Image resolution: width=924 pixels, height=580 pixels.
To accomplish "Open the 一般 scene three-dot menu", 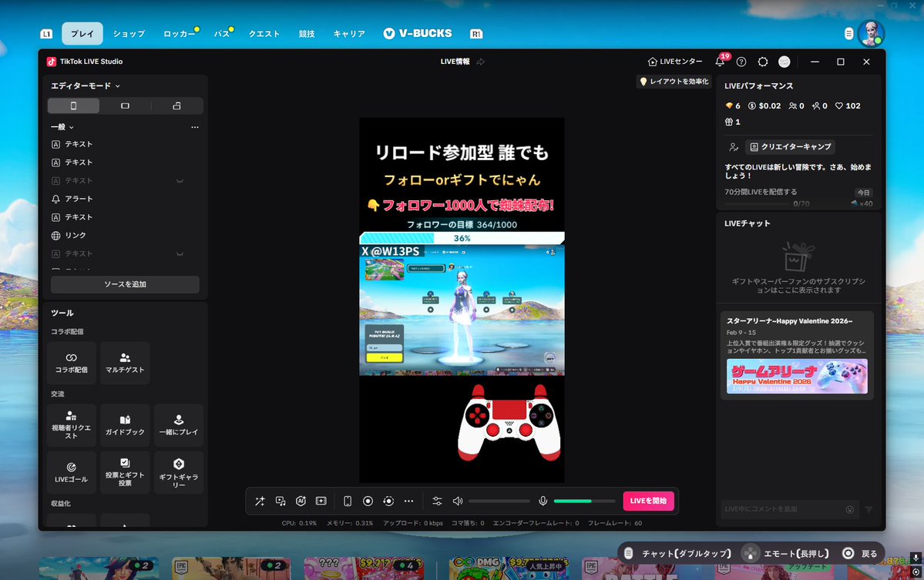I will [195, 127].
